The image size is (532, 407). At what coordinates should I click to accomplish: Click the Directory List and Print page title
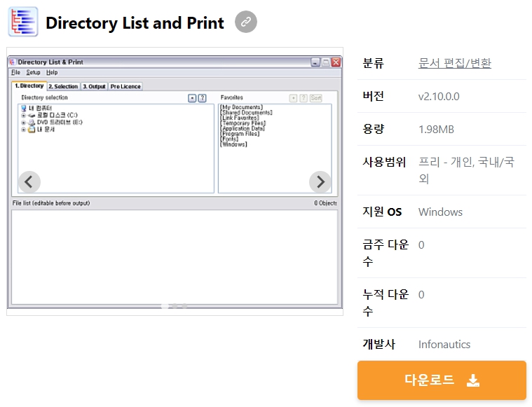point(135,23)
